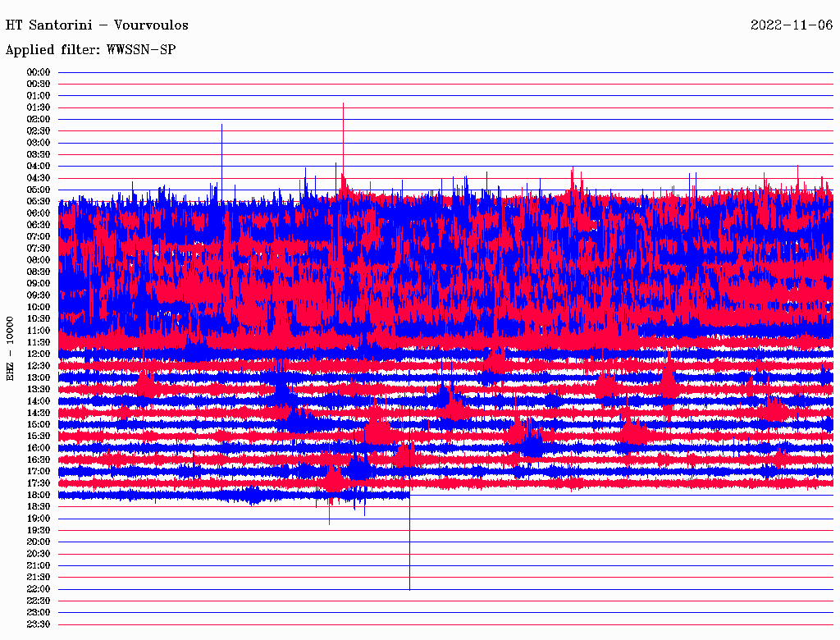Click the 12:00 time label
The height and width of the screenshot is (640, 840).
click(39, 354)
